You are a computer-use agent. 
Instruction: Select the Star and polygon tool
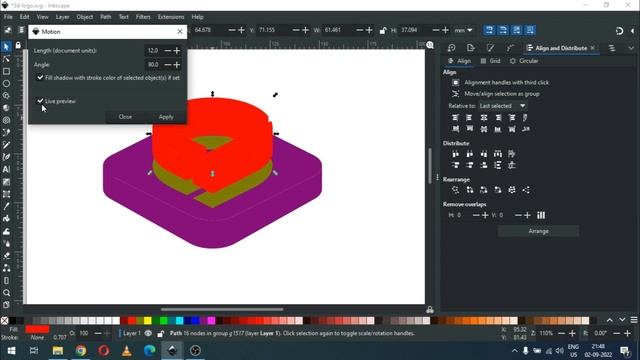pyautogui.click(x=6, y=96)
